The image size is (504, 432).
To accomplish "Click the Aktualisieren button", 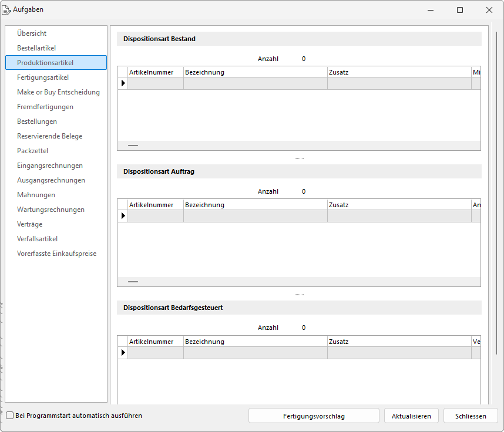I will click(x=411, y=416).
